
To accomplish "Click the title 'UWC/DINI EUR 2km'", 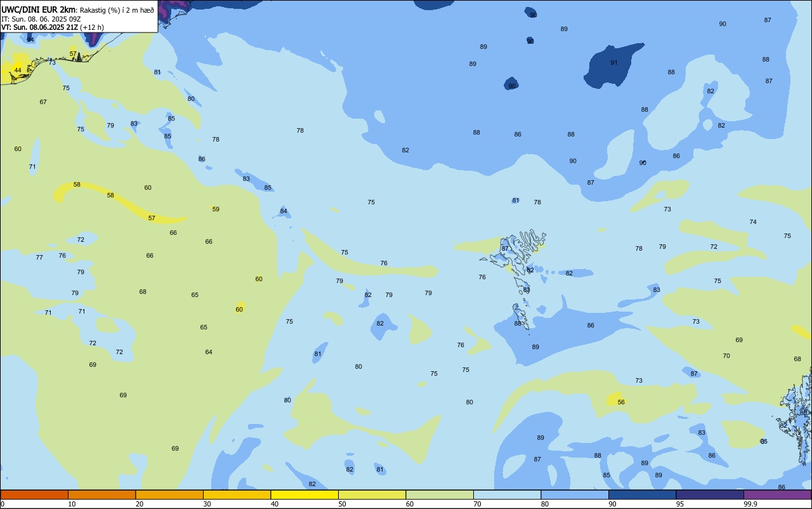I will [x=39, y=10].
